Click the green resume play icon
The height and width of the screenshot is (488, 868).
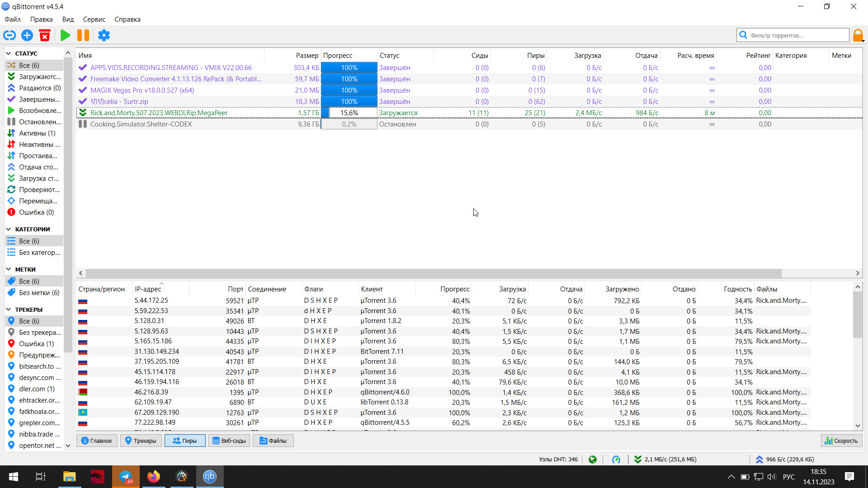[65, 35]
